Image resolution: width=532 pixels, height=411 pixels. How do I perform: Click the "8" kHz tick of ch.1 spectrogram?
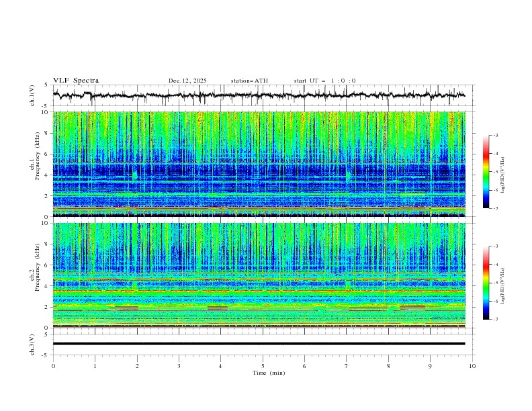(x=47, y=133)
